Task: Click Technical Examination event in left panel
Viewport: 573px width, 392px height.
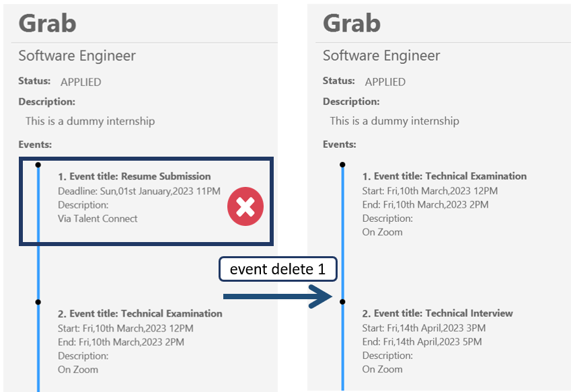Action: pos(140,314)
